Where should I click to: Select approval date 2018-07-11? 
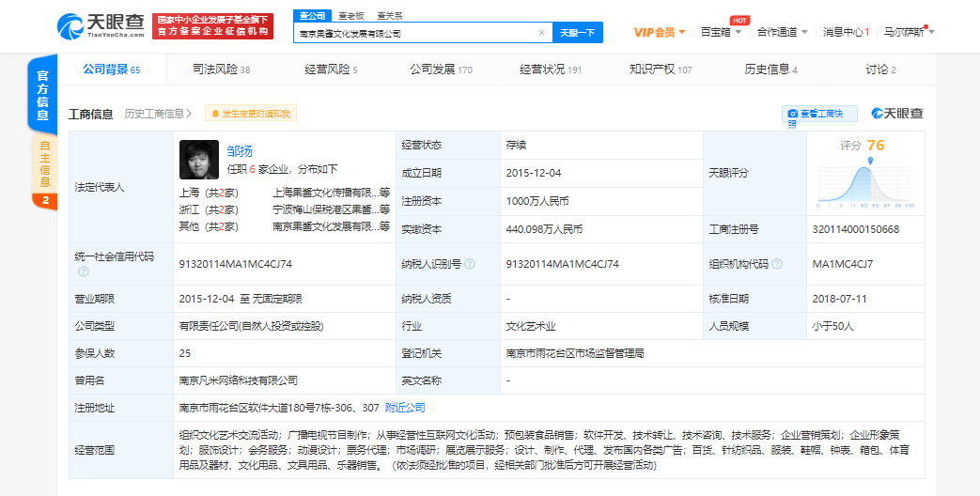(839, 299)
